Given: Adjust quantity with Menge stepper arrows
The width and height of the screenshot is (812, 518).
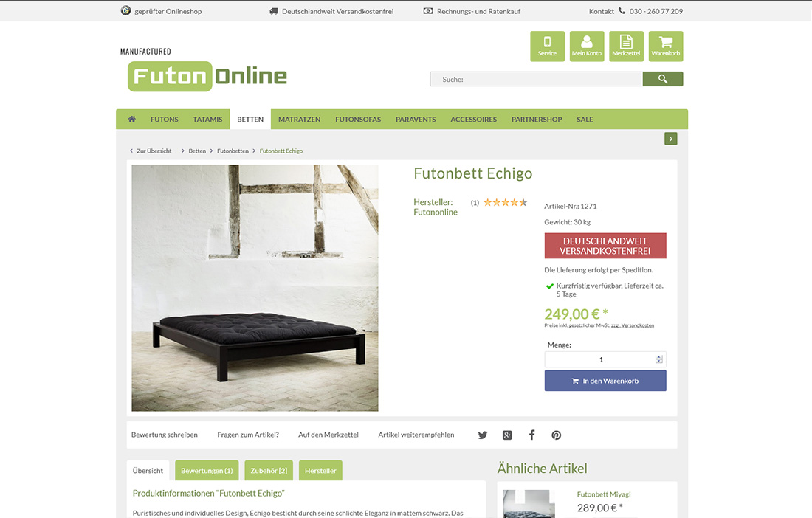Looking at the screenshot, I should (x=658, y=359).
